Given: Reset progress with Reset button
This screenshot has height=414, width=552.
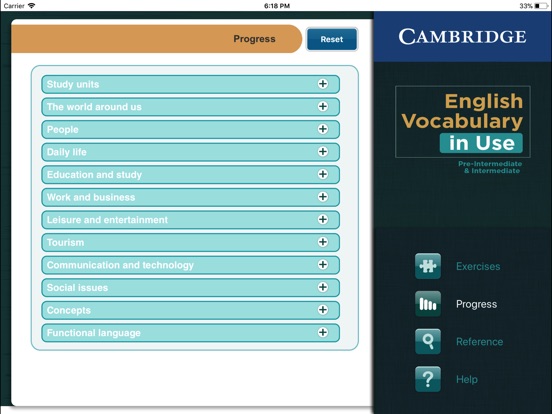Looking at the screenshot, I should [x=332, y=39].
